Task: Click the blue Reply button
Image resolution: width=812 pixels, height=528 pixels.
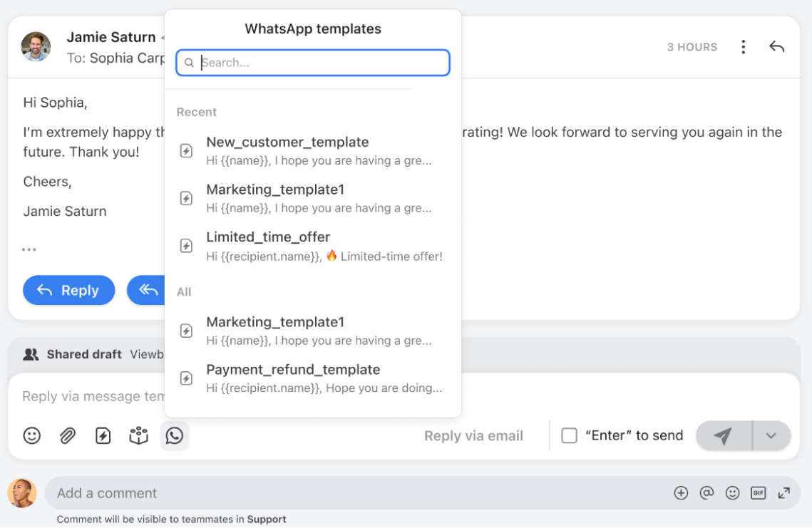Action: point(69,290)
